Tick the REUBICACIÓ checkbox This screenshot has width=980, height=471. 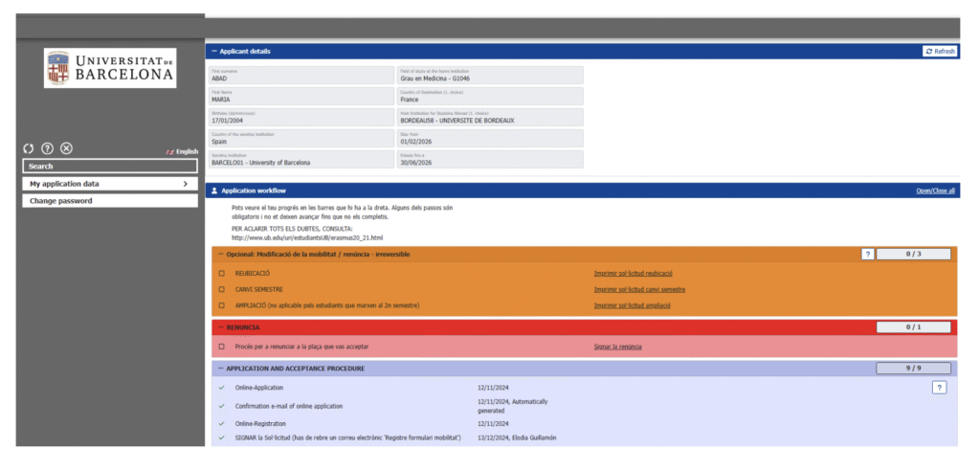click(x=222, y=274)
